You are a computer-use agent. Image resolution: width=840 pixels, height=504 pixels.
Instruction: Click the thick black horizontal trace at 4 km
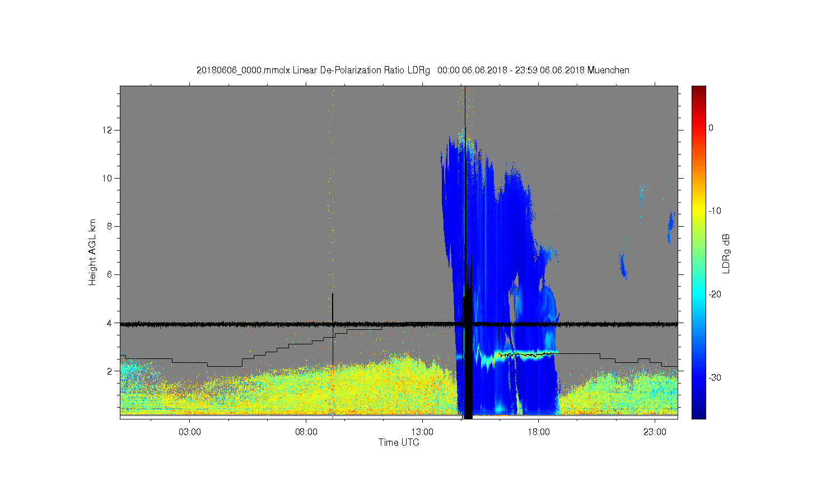399,324
